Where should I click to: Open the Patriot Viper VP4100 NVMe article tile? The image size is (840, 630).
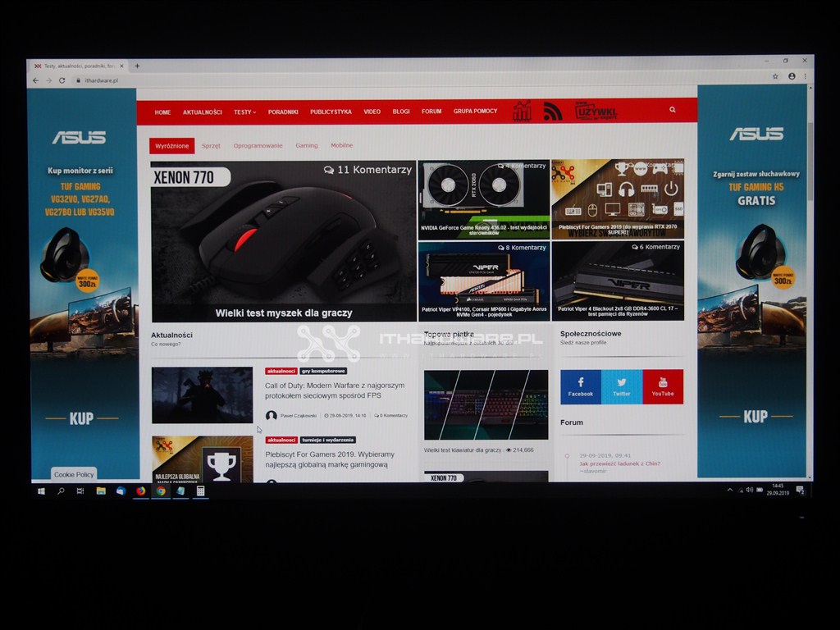pyautogui.click(x=484, y=281)
